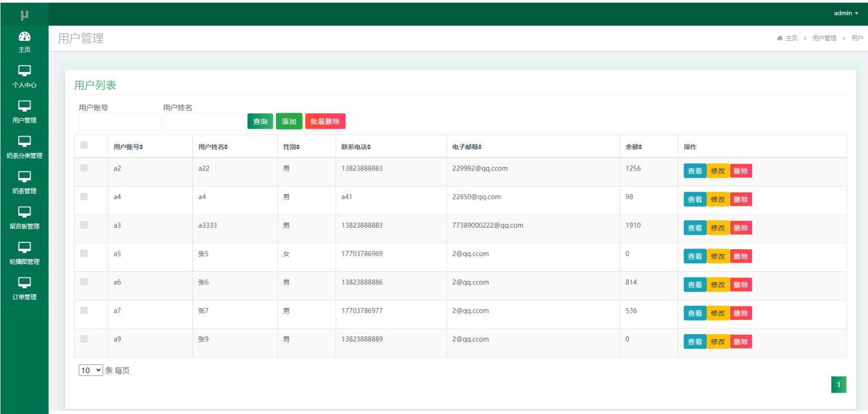The height and width of the screenshot is (414, 868).
Task: Click the 查询 search button
Action: click(x=260, y=121)
